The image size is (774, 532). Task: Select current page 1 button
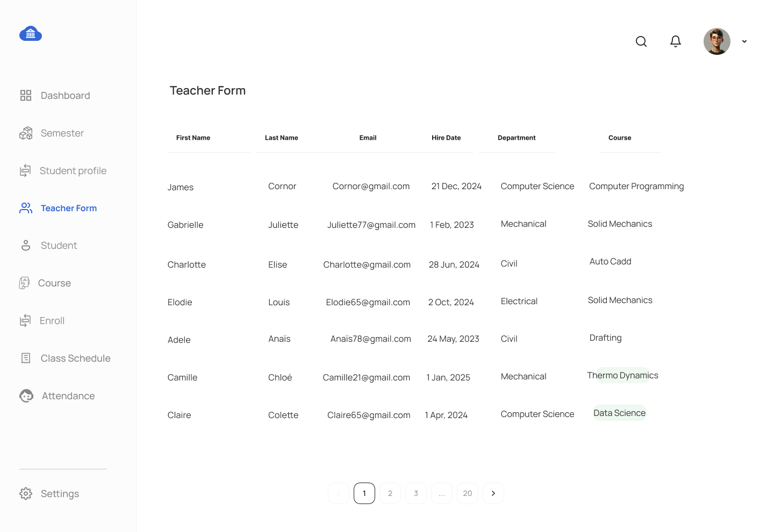364,493
